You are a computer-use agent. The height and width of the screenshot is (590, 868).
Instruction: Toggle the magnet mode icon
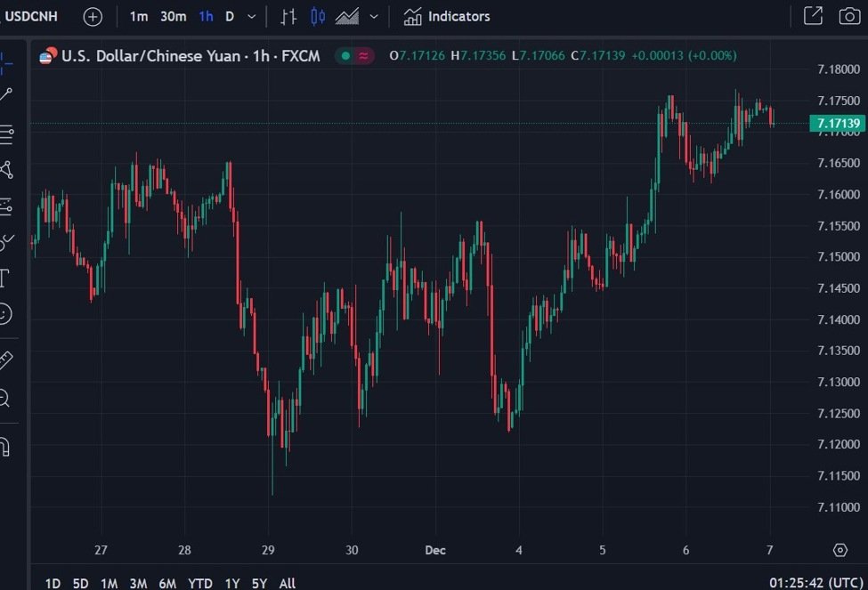coord(5,445)
